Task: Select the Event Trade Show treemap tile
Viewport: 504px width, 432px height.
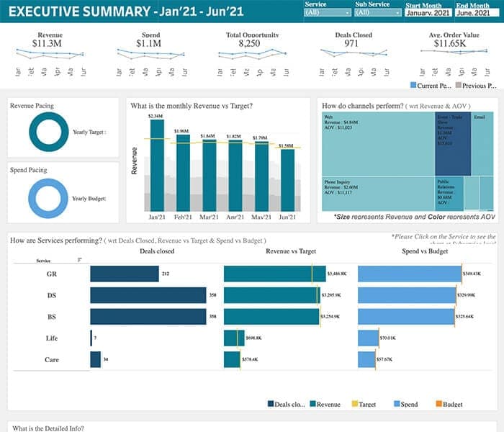Action: pos(453,143)
